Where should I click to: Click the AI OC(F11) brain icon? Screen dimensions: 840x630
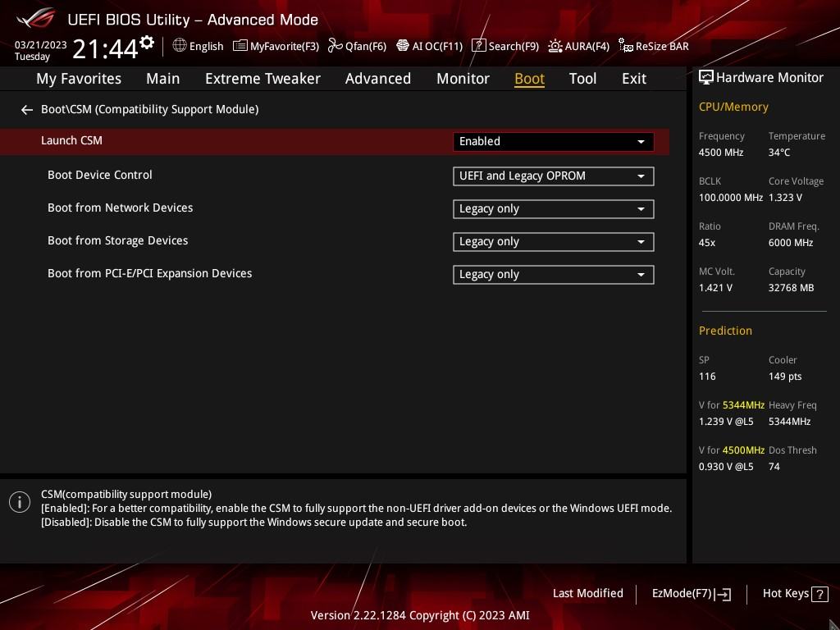[402, 46]
